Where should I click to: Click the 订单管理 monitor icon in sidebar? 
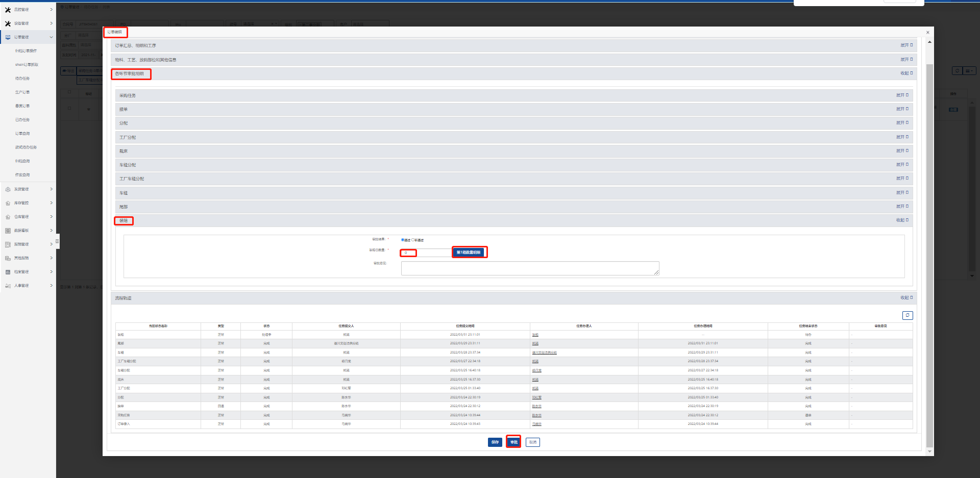tap(8, 37)
